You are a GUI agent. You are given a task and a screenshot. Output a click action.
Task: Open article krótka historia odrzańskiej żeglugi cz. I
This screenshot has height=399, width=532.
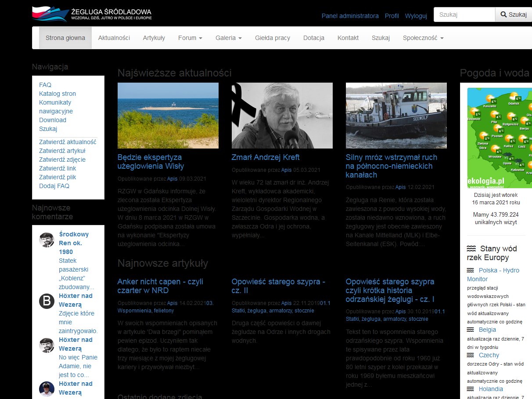[390, 290]
